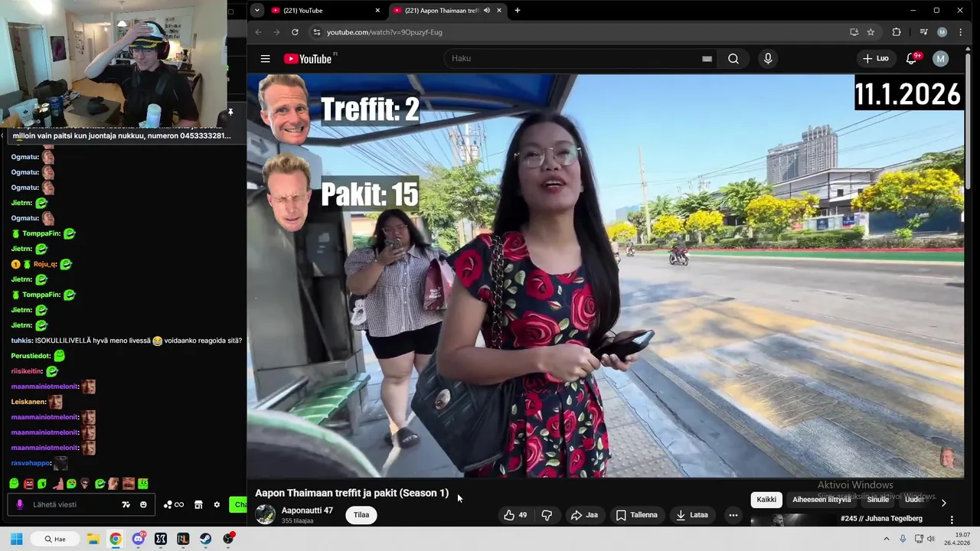
Task: Click the green Chat send button
Action: (238, 505)
